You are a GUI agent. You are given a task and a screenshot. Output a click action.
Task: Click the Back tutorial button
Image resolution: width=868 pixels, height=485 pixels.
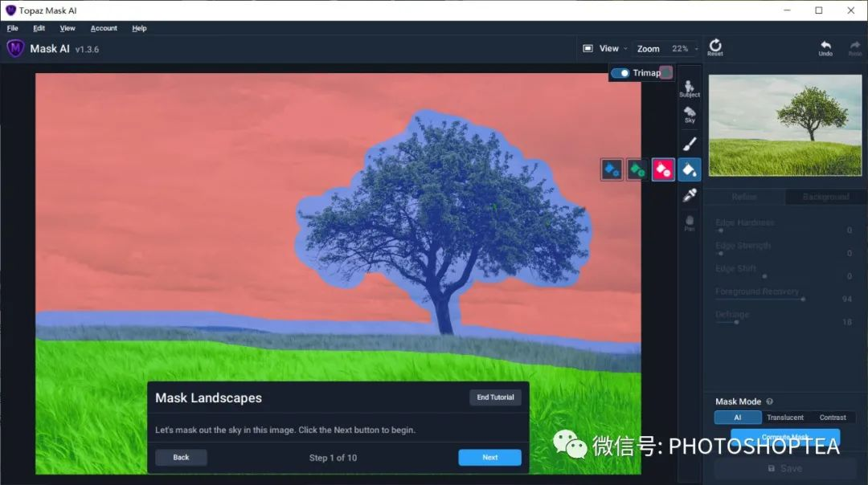[x=181, y=458]
